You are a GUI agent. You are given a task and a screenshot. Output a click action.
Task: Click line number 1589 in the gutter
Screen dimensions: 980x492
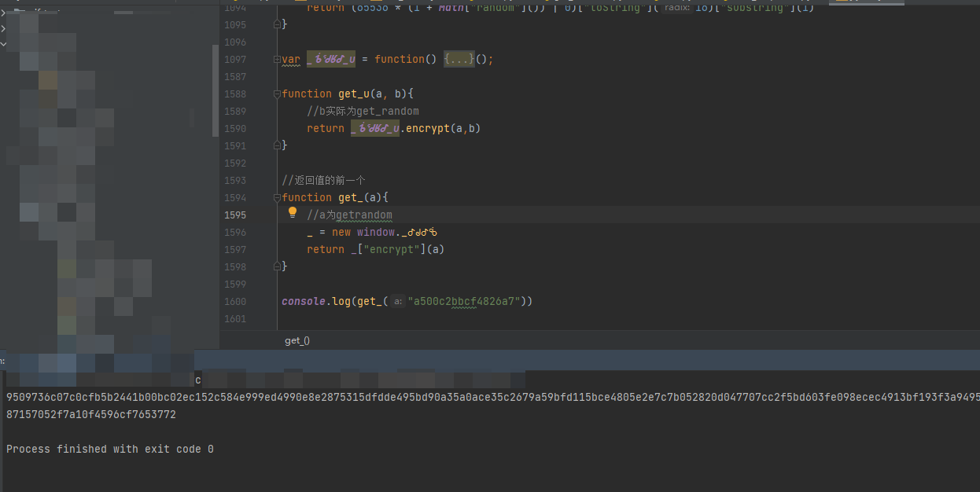tap(235, 111)
